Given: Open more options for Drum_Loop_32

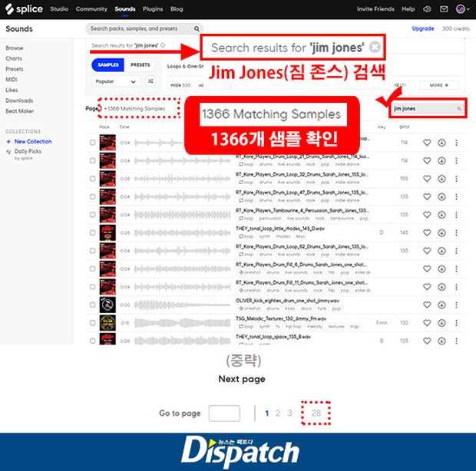Looking at the screenshot, I should click(456, 179).
